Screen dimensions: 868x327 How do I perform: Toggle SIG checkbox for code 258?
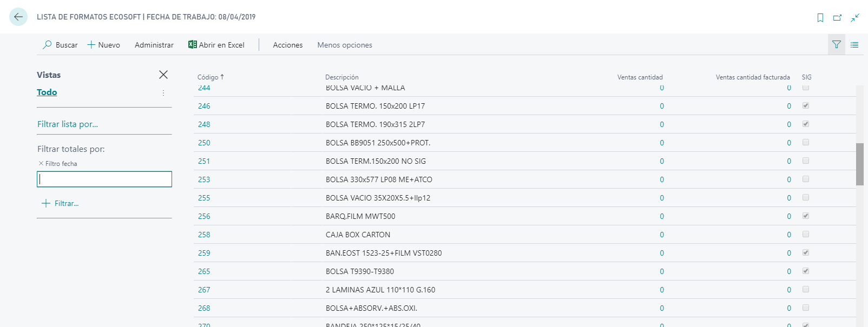[806, 234]
